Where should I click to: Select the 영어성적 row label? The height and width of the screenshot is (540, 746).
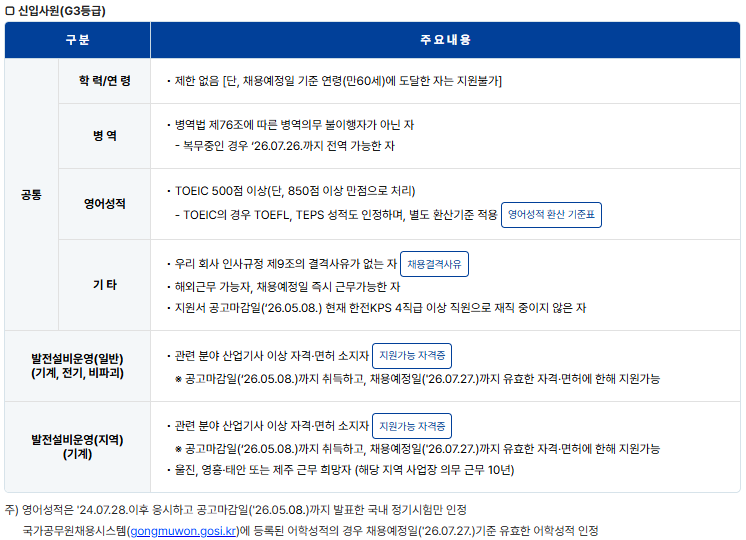(x=105, y=204)
